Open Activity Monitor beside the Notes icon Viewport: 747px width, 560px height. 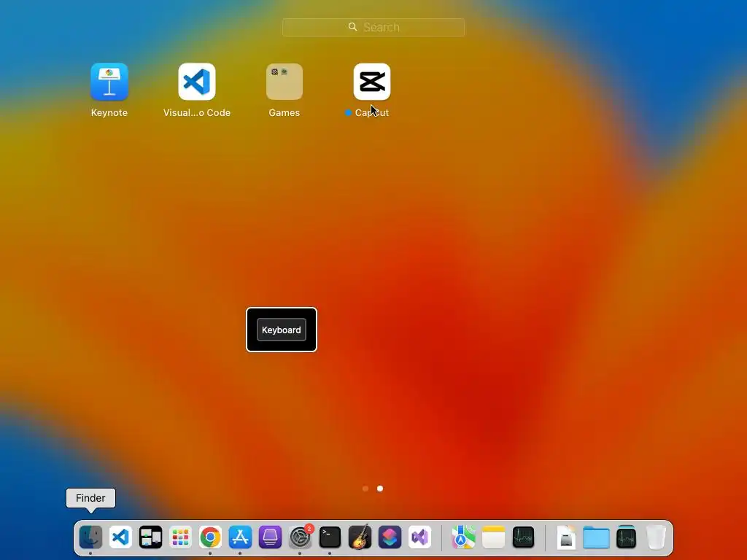(523, 537)
